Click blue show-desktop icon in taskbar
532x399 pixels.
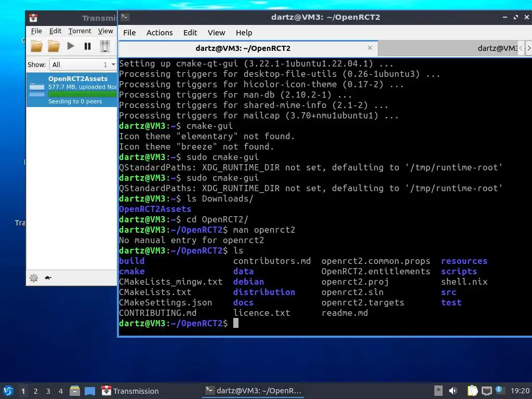pos(90,391)
